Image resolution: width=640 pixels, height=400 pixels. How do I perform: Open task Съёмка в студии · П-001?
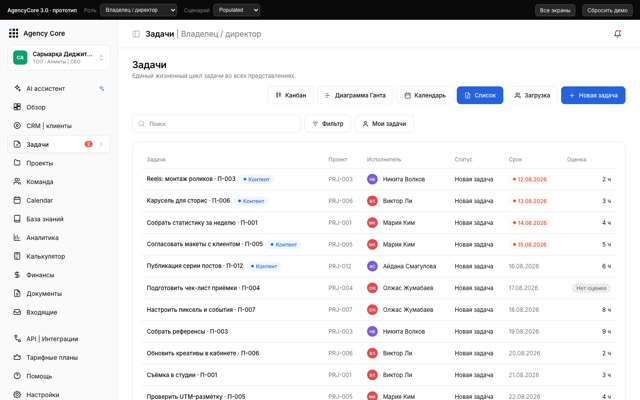point(182,375)
